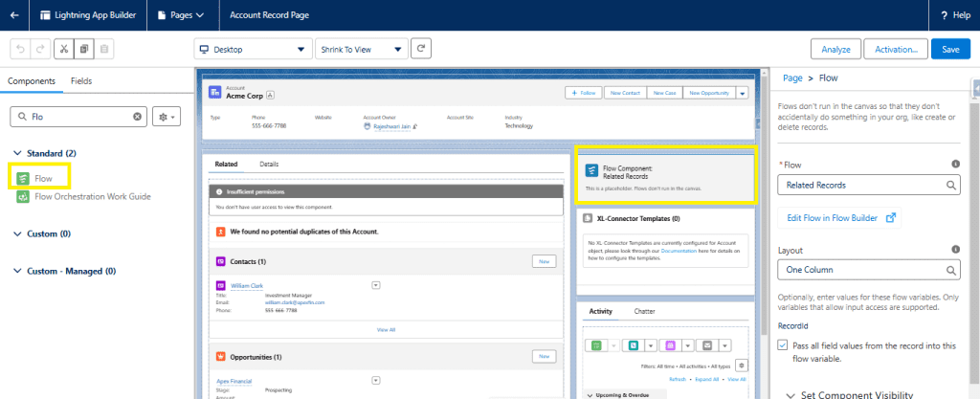This screenshot has height=399, width=980.
Task: Select the Activity tab
Action: click(x=601, y=311)
